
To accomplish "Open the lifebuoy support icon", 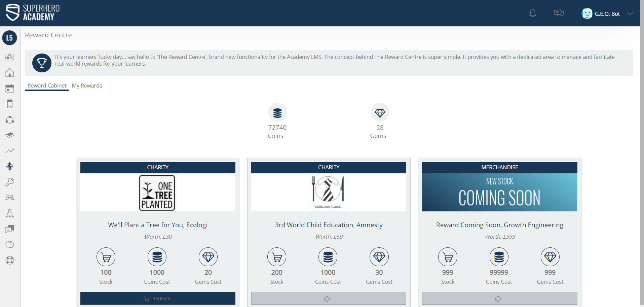I will tap(10, 260).
